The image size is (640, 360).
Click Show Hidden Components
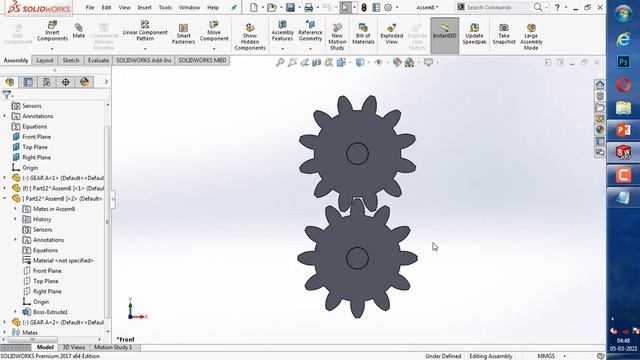pyautogui.click(x=250, y=37)
